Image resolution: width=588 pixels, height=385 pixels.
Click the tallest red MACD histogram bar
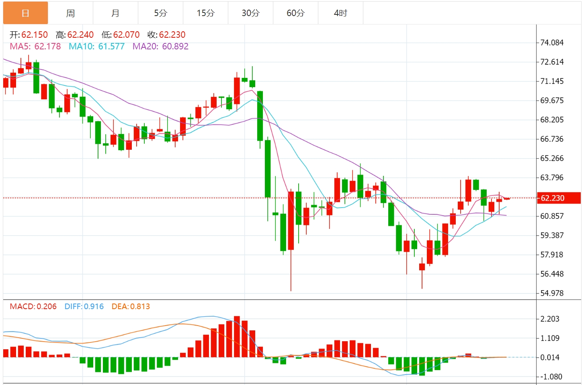point(237,336)
